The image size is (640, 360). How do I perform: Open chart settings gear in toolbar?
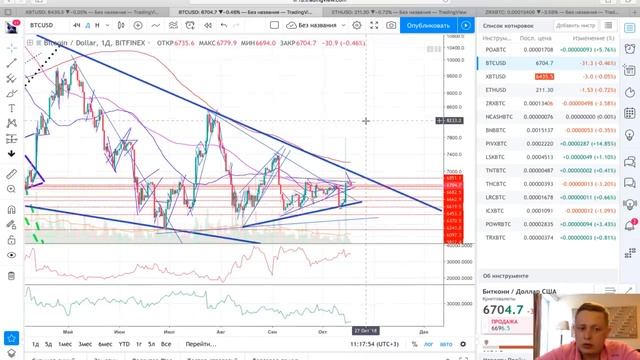tap(357, 25)
